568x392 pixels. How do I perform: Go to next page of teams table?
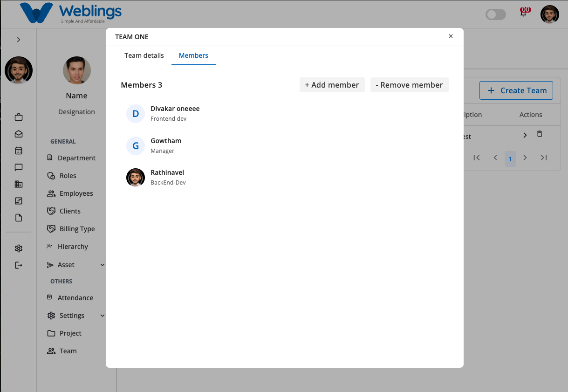[x=525, y=158]
